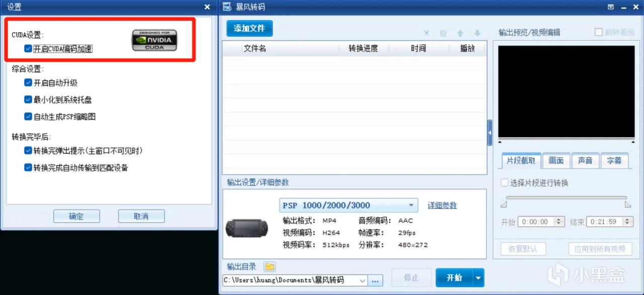Click the video preview area

tap(567, 92)
